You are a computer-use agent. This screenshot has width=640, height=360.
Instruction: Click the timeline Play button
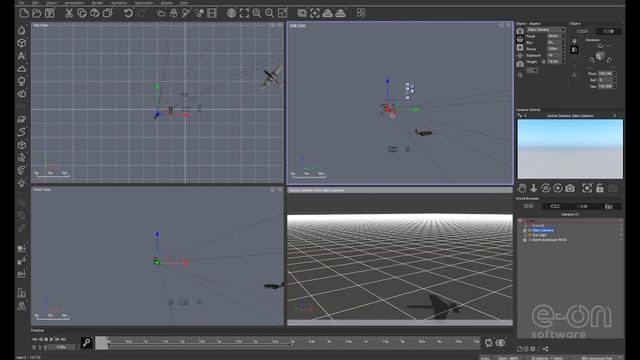52,339
